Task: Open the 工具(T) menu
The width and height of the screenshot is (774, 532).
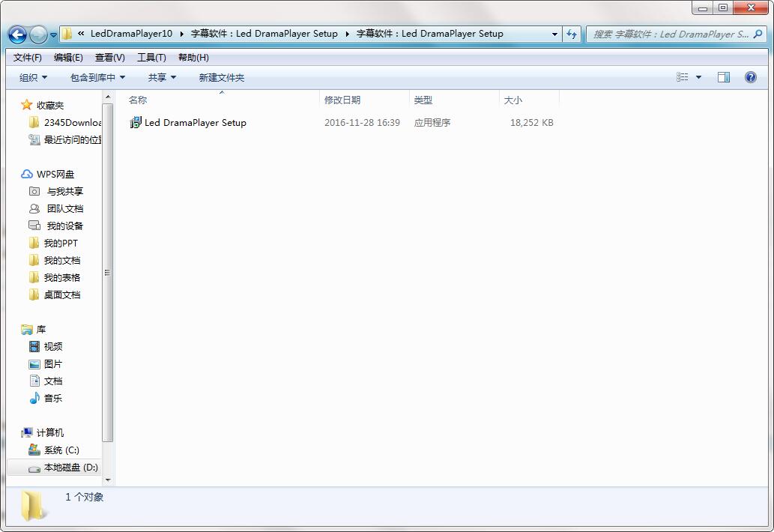Action: (151, 58)
